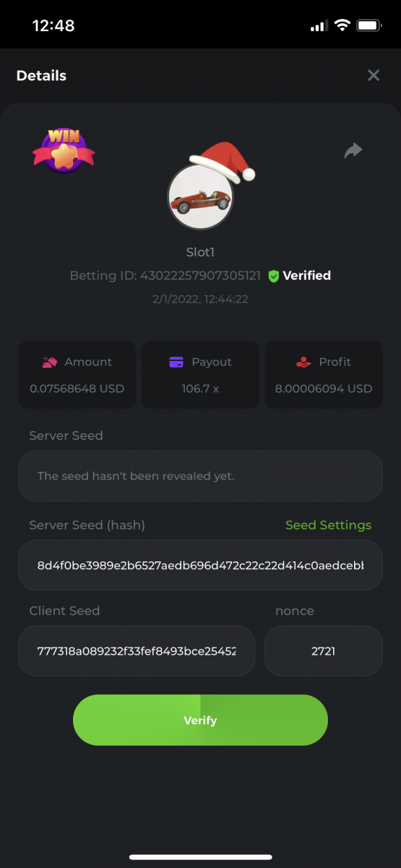Tap the WIN badge icon
401x868 pixels.
[x=64, y=151]
